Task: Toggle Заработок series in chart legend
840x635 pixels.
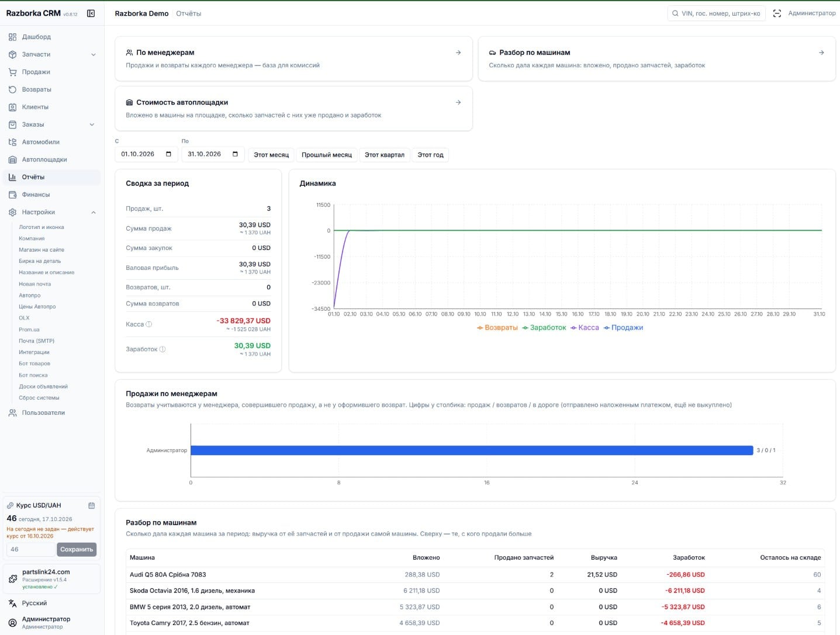Action: click(544, 328)
